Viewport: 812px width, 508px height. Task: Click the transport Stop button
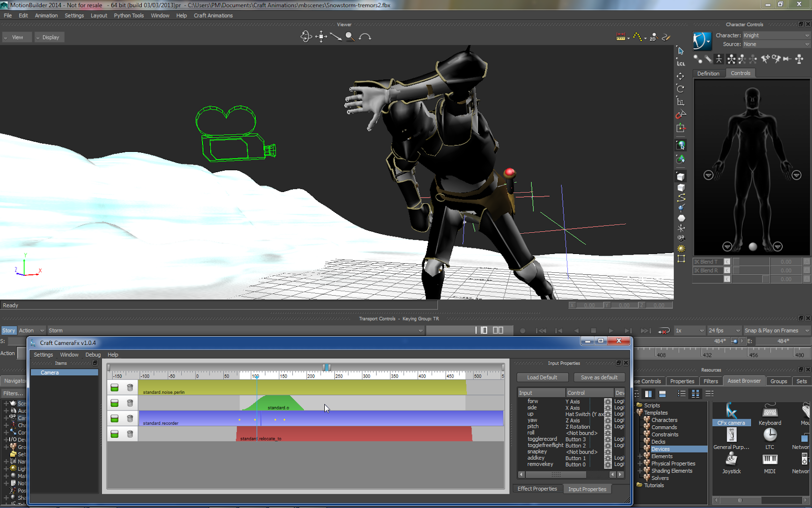pos(593,331)
